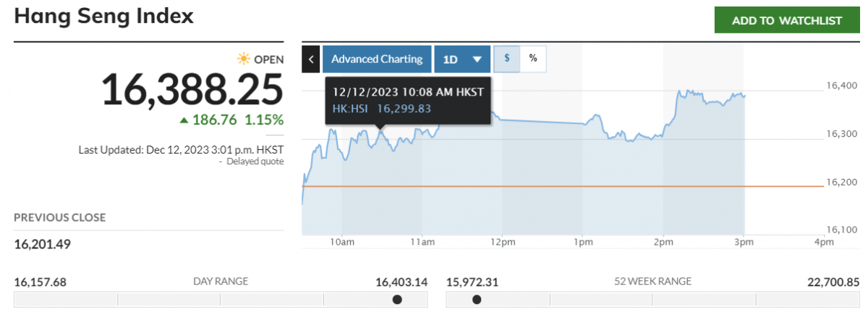Viewport: 868px width, 323px height.
Task: Open Advanced Charting
Action: pos(377,59)
